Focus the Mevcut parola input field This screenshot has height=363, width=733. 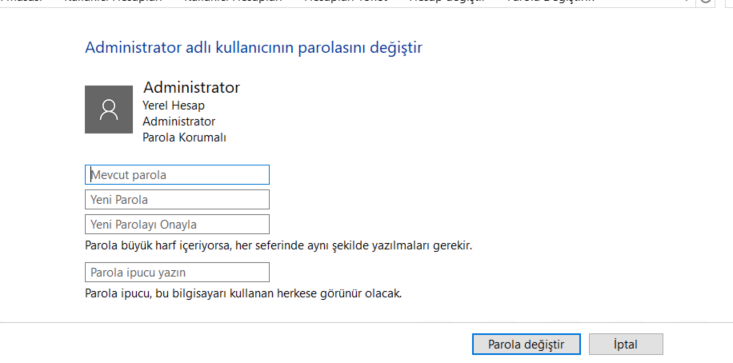pyautogui.click(x=177, y=175)
